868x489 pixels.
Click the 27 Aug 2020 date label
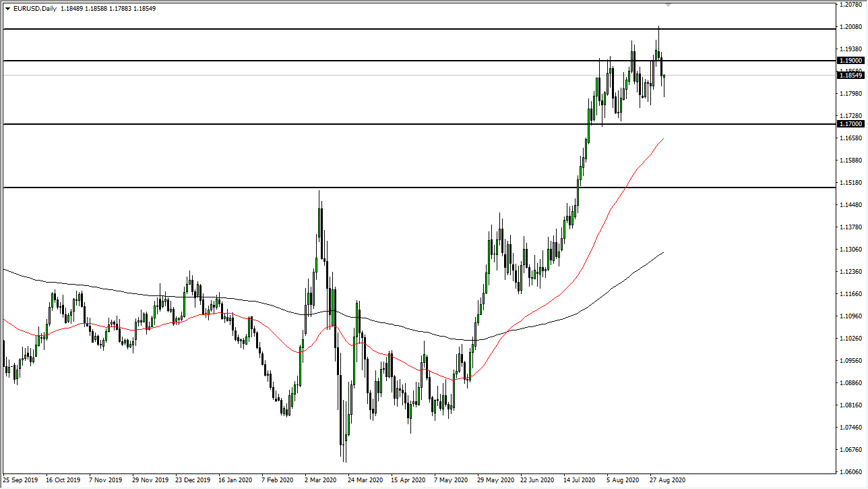(x=668, y=481)
